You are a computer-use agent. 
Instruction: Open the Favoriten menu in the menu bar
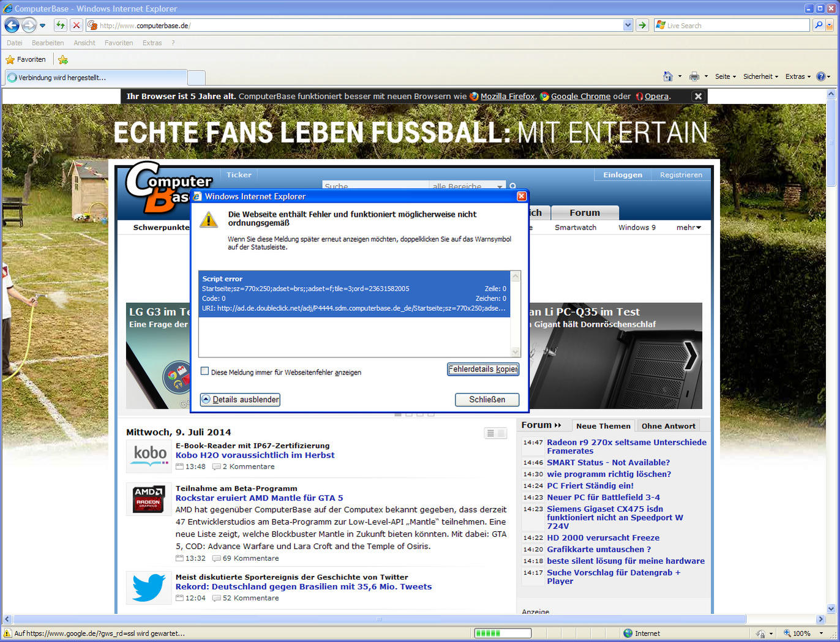119,43
